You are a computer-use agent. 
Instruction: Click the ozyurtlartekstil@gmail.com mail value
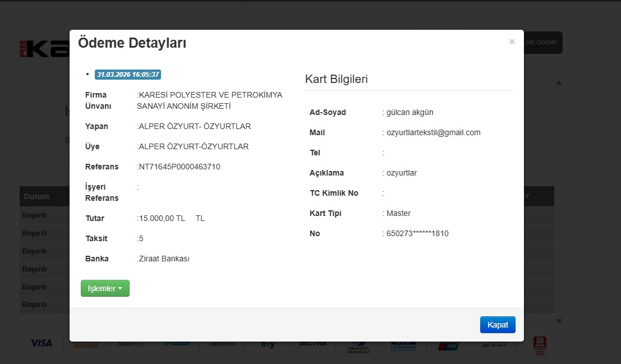click(x=433, y=133)
